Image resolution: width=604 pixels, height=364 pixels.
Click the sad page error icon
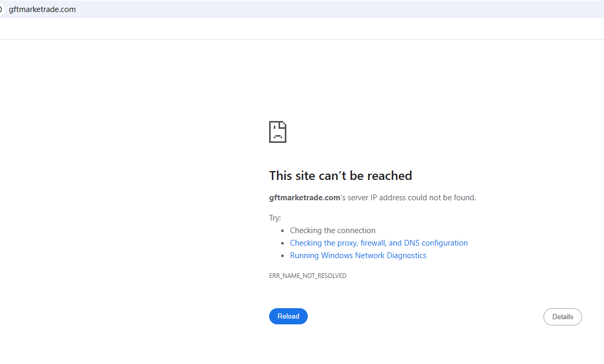tap(277, 132)
